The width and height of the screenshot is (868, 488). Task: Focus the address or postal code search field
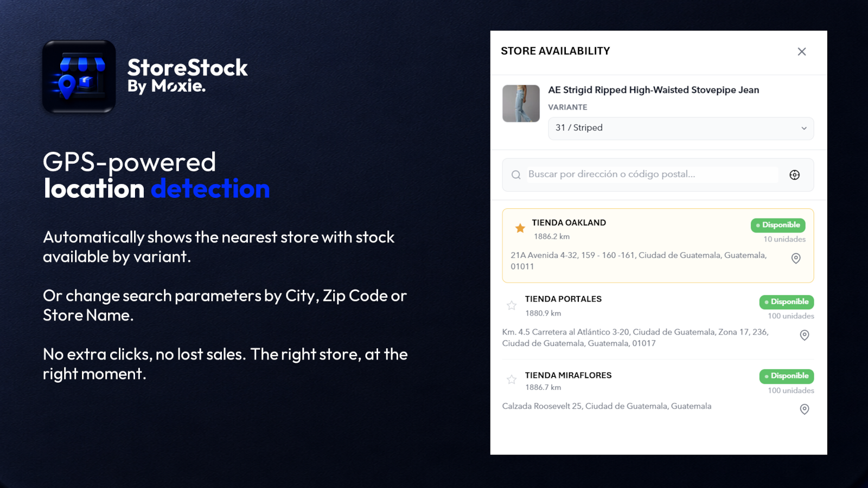pos(653,175)
